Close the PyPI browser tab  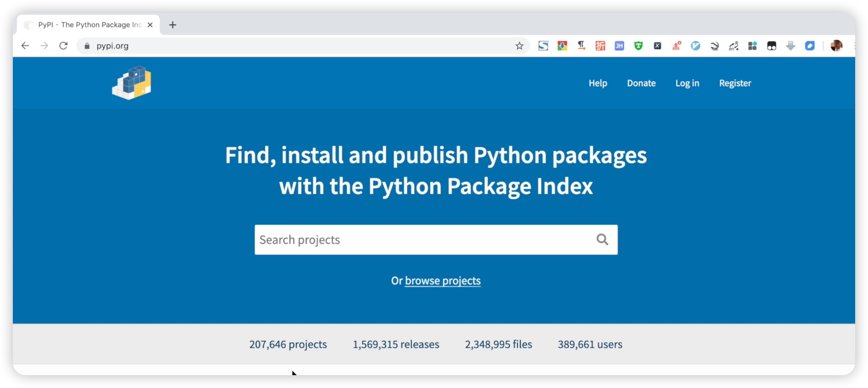[x=150, y=25]
